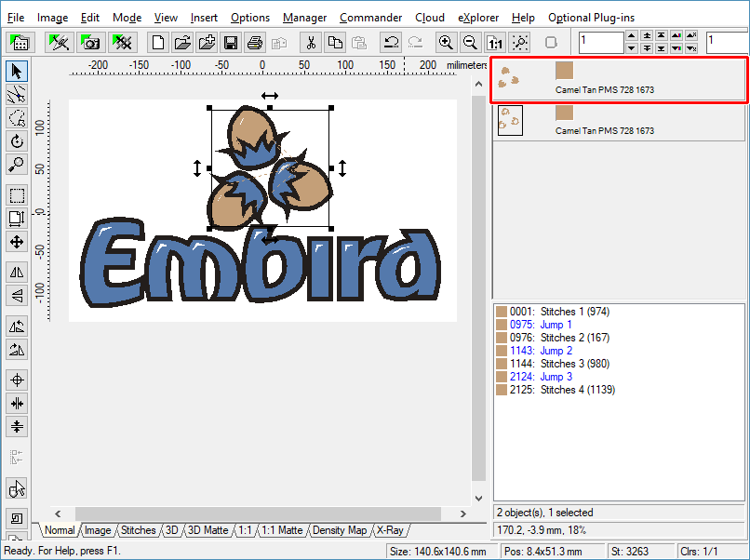Select the first object's filled thumbnail

point(509,77)
